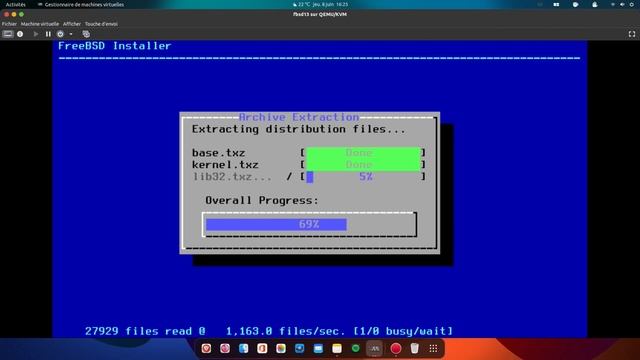The height and width of the screenshot is (360, 640).
Task: Open the red shield app in dock
Action: click(x=207, y=349)
